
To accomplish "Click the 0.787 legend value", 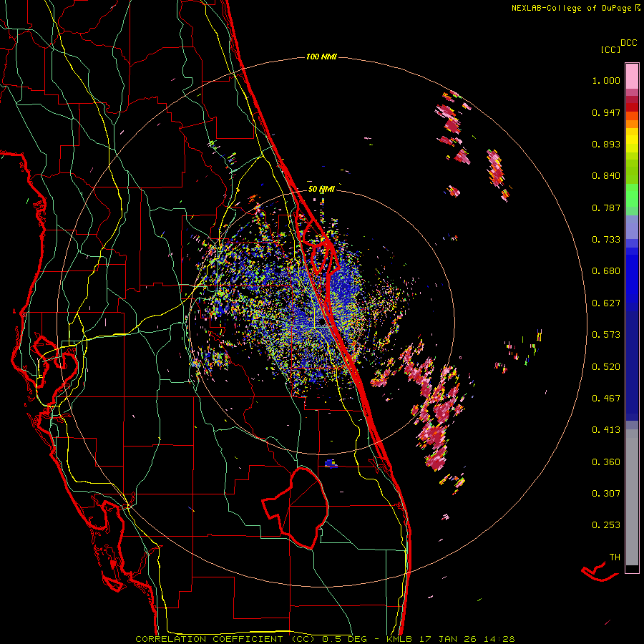I will pos(606,208).
